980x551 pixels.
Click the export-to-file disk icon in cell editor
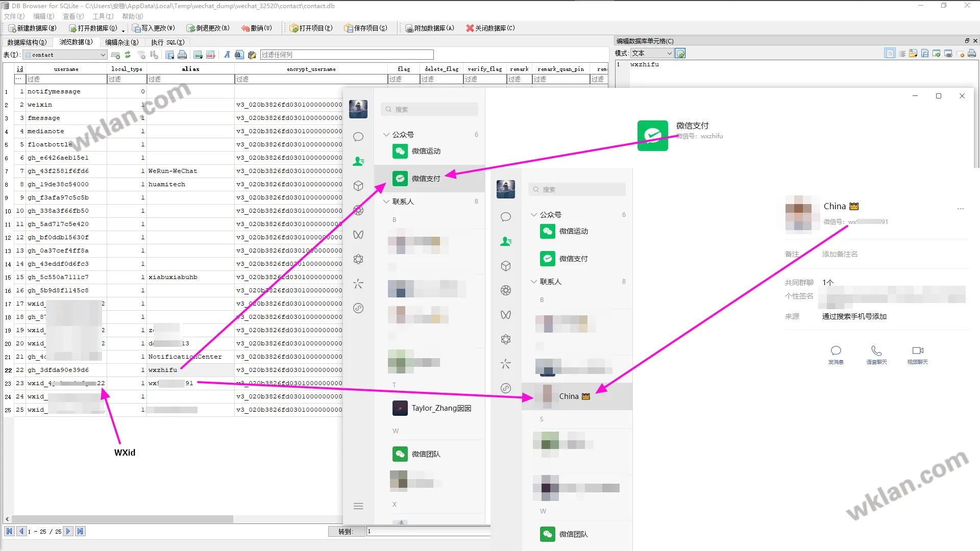[925, 53]
